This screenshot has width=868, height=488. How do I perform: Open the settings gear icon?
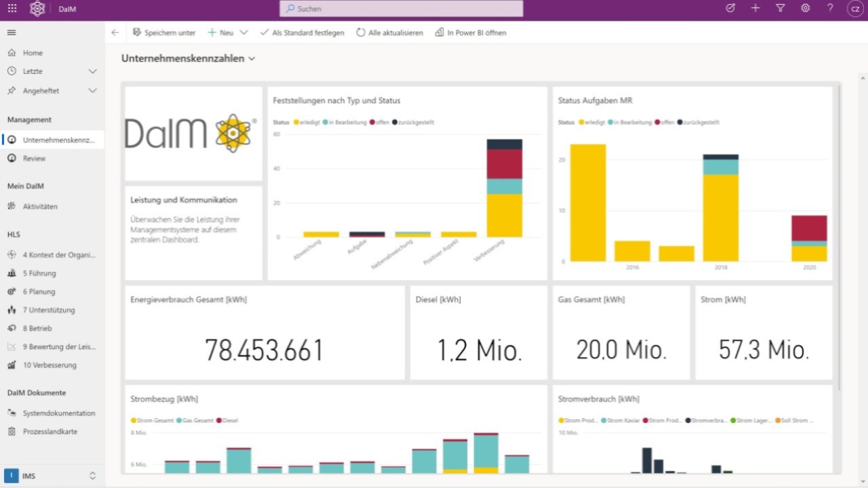click(806, 8)
